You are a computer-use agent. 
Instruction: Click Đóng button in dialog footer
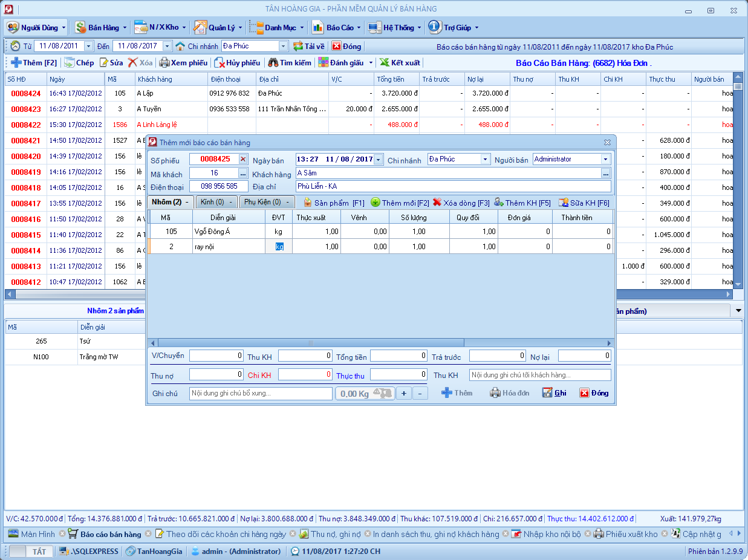[x=594, y=393]
